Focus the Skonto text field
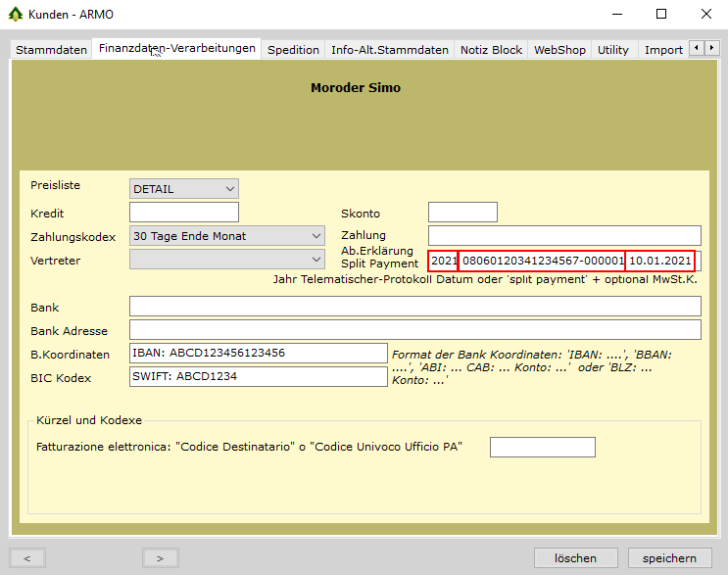Image resolution: width=728 pixels, height=575 pixels. (462, 213)
